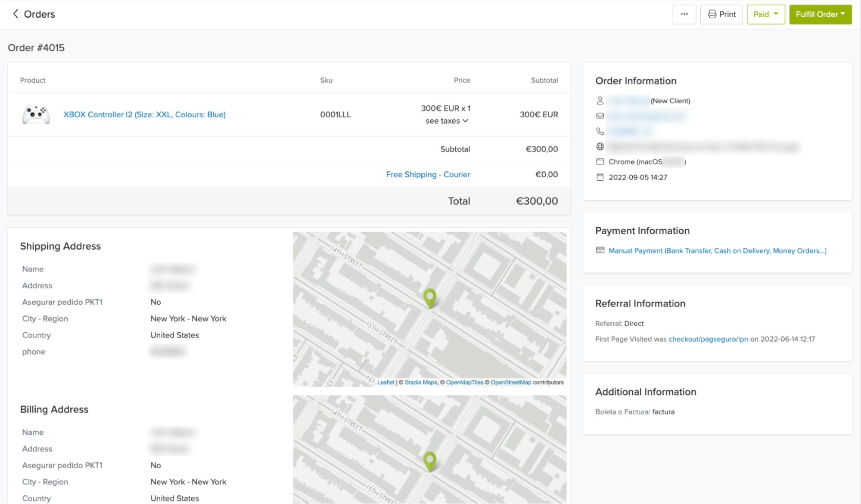Click the Free Shipping - Courier link

tap(428, 174)
